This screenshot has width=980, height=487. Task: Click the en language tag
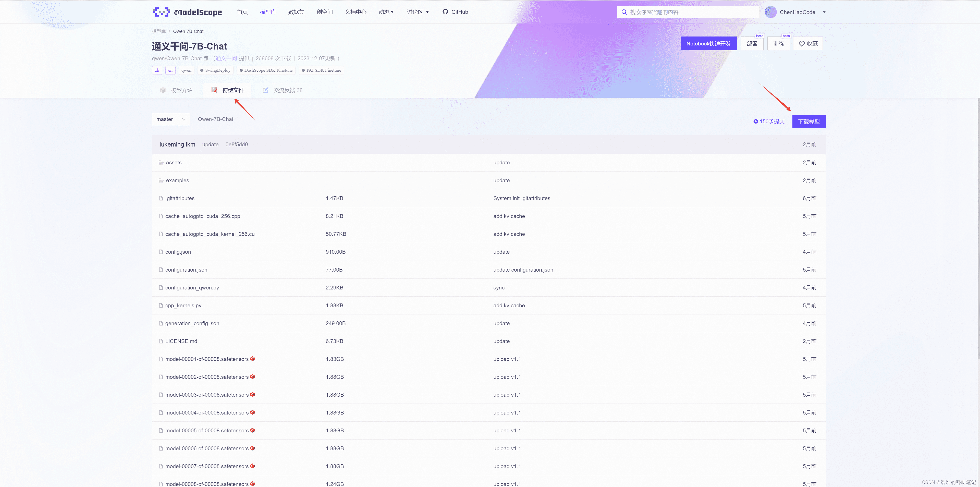tap(170, 70)
